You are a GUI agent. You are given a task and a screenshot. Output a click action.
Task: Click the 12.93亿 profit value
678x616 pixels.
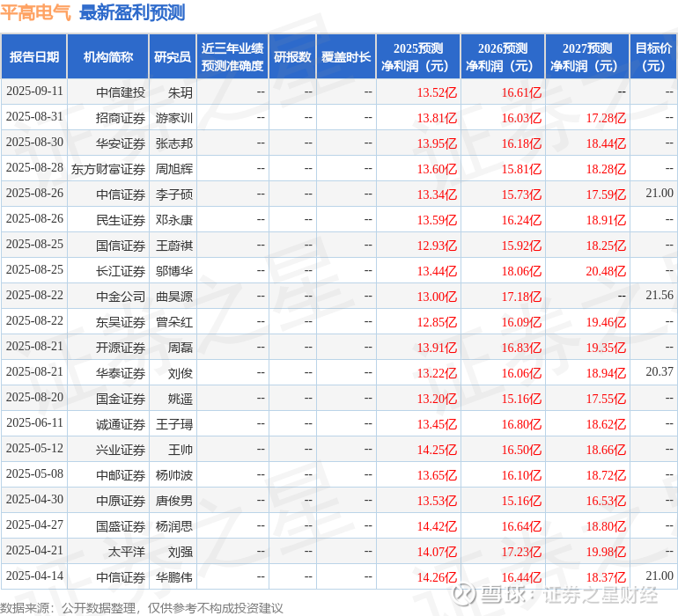click(x=437, y=246)
